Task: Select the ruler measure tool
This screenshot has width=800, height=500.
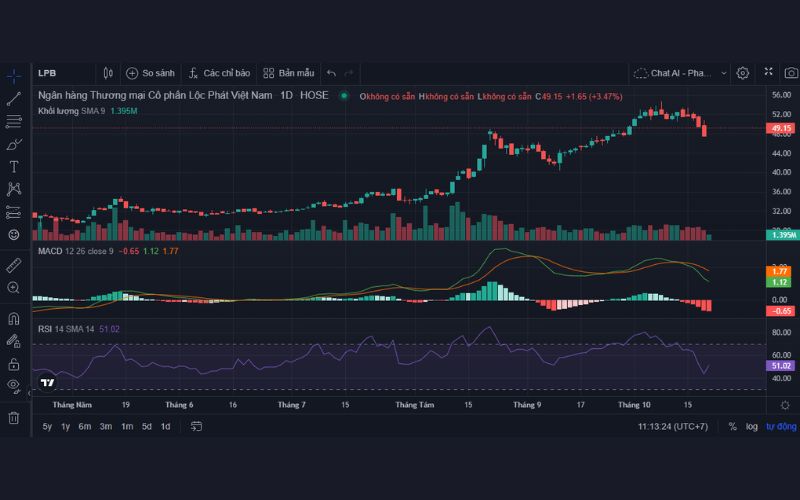Action: (x=14, y=265)
